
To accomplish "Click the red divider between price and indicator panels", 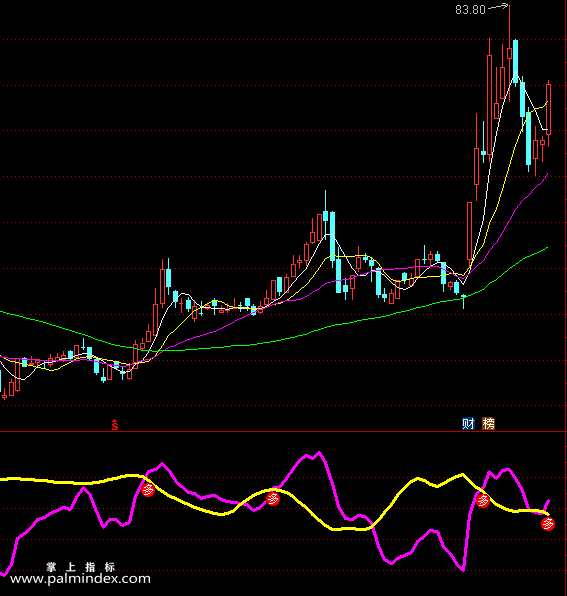I will 284,432.
